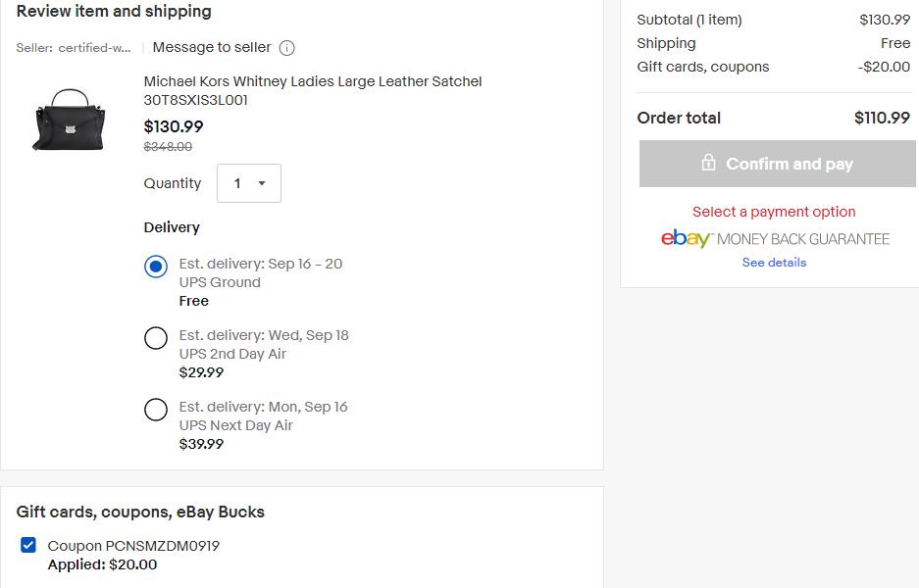
Task: Open the Michael Kors satchel product thumbnail
Action: [x=70, y=120]
